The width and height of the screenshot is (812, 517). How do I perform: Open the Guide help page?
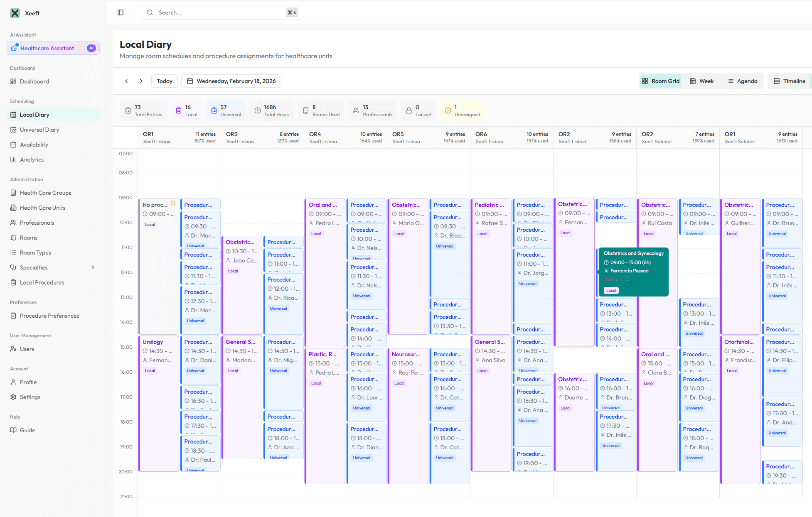pyautogui.click(x=27, y=430)
